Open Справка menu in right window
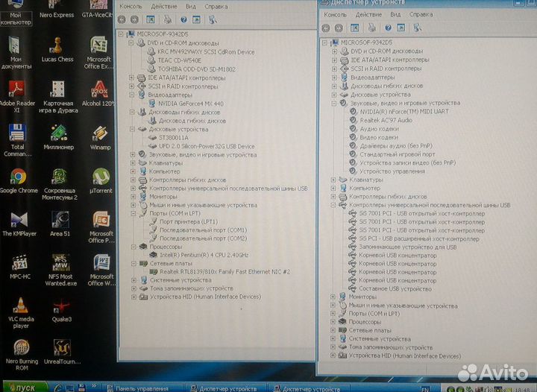Image resolution: width=537 pixels, height=392 pixels. point(421,14)
